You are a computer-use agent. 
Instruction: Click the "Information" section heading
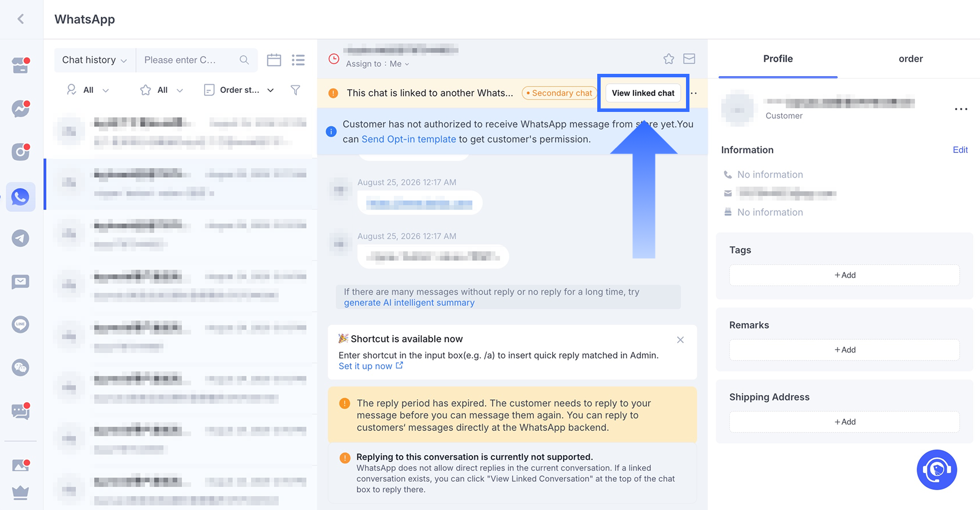pos(747,150)
